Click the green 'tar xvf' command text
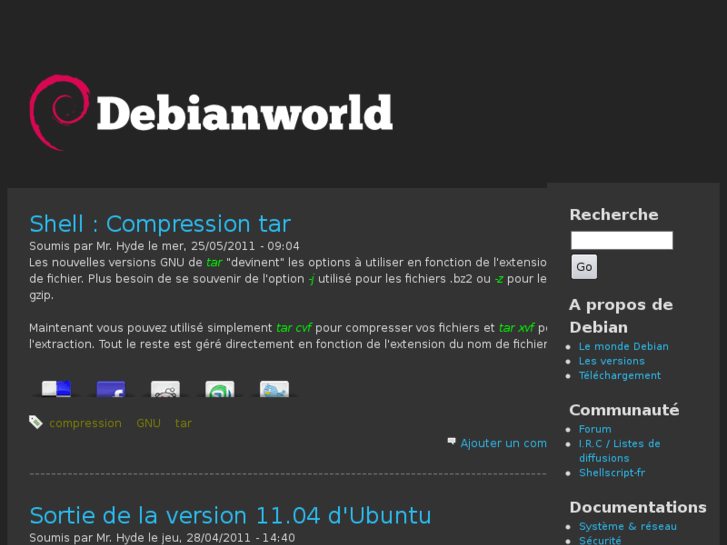727x545 pixels. pos(517,328)
